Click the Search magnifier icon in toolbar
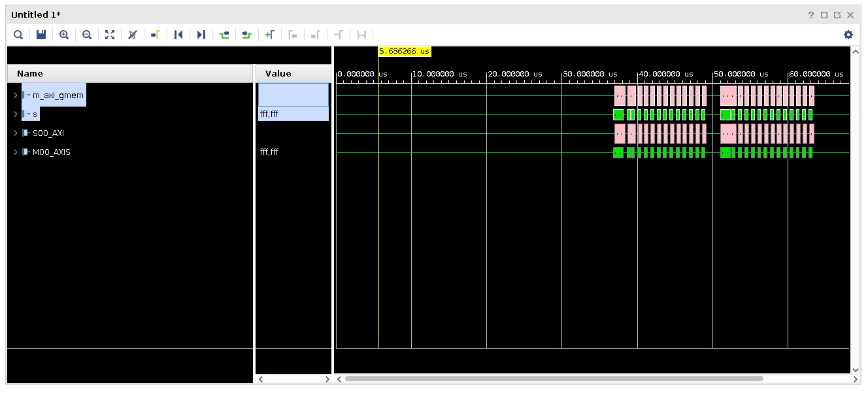This screenshot has height=393, width=868. pyautogui.click(x=18, y=35)
